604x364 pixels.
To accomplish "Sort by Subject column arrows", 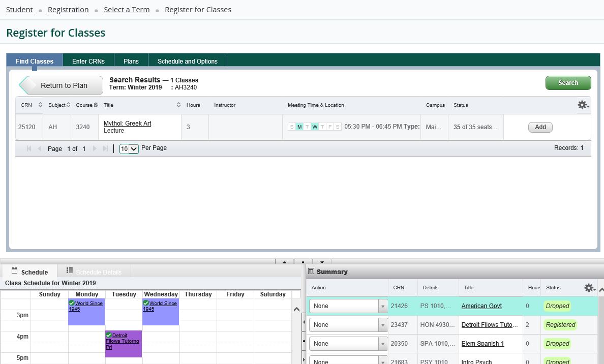I will click(x=68, y=105).
